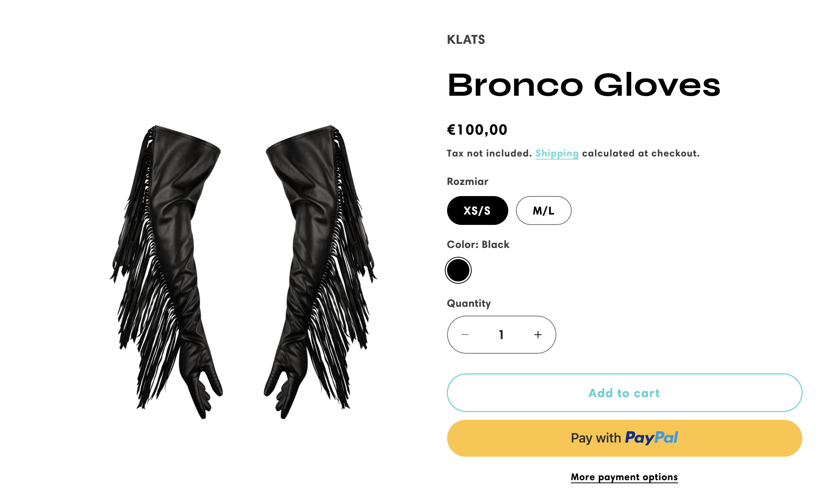
Task: Pick the Black color swatch
Action: (458, 270)
